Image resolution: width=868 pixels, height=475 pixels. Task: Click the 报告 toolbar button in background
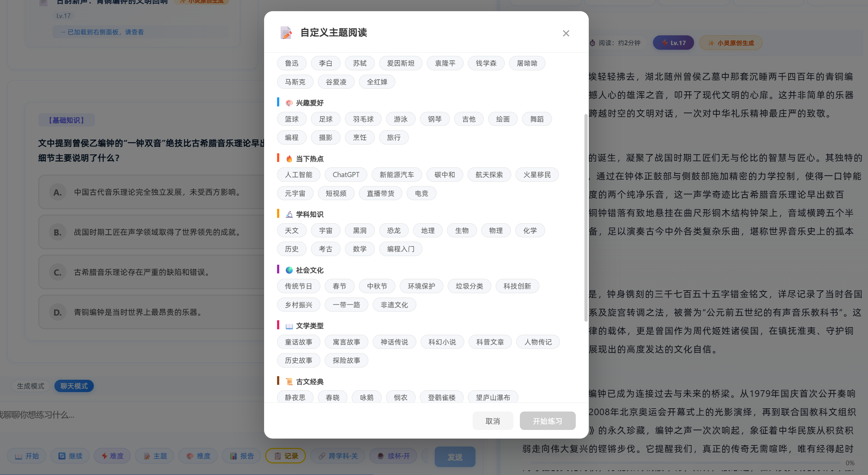242,456
